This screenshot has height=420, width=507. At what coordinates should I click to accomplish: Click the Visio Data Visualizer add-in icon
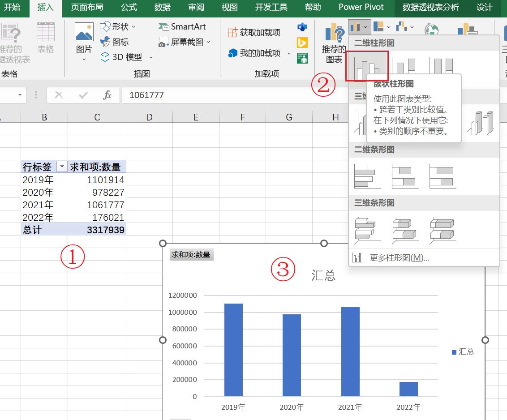point(302,27)
